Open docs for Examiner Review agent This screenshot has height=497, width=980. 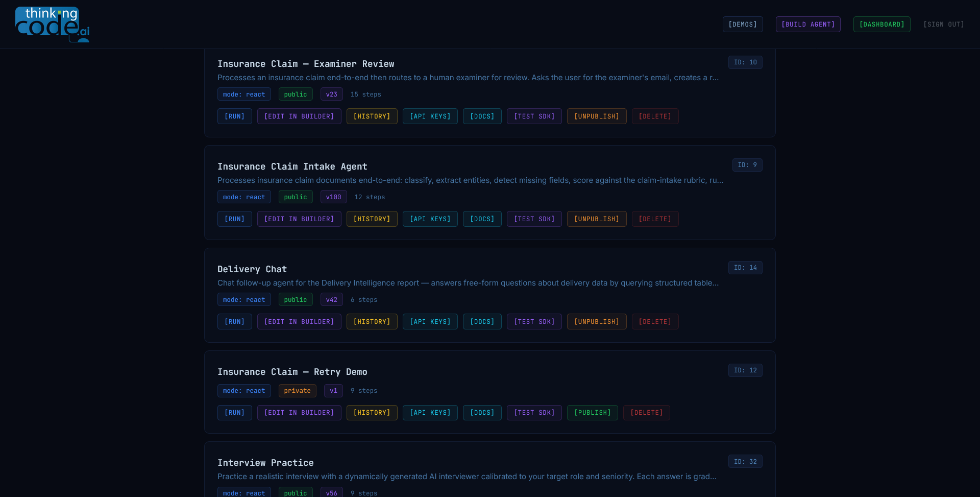point(482,116)
